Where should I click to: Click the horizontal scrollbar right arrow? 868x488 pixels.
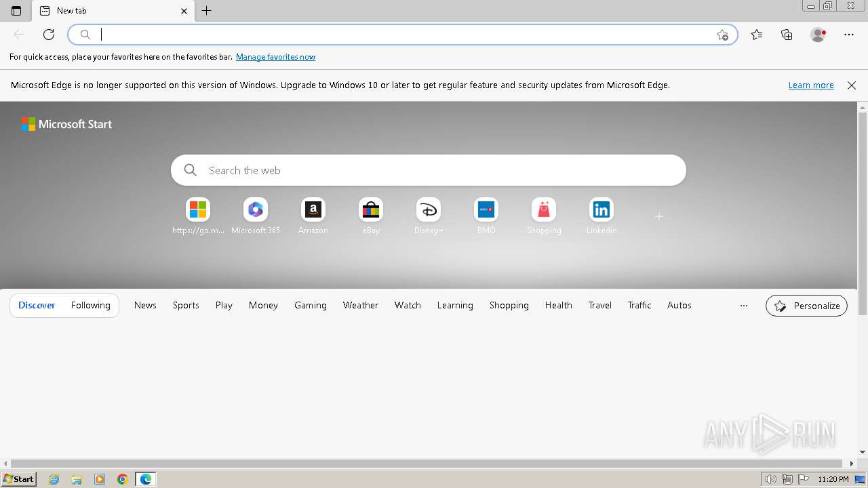tap(852, 464)
